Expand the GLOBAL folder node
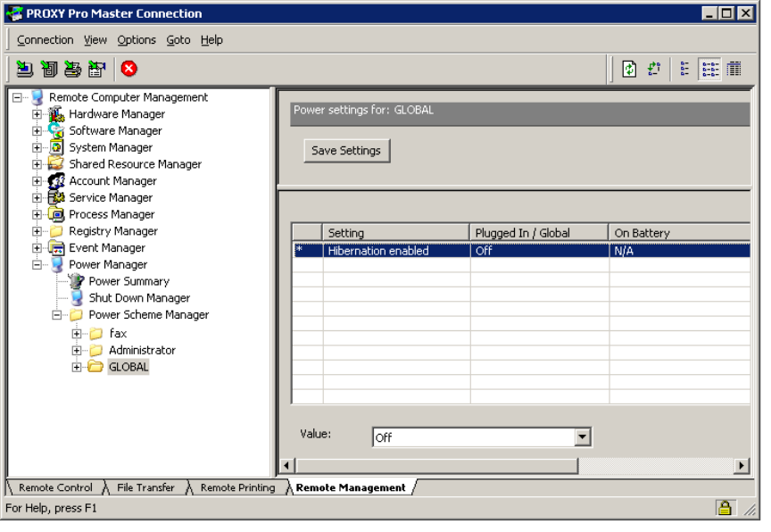The width and height of the screenshot is (771, 532). pyautogui.click(x=77, y=367)
